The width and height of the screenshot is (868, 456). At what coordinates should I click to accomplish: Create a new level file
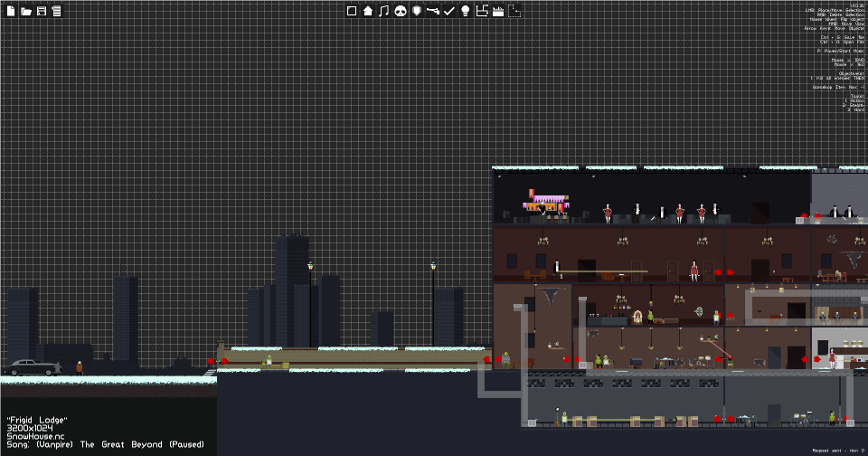pyautogui.click(x=11, y=11)
